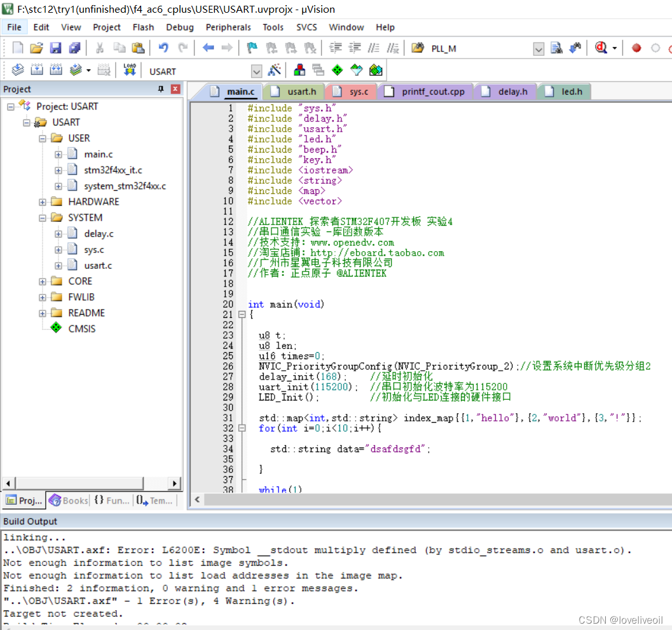
Task: Pin the Project panel
Action: click(161, 89)
